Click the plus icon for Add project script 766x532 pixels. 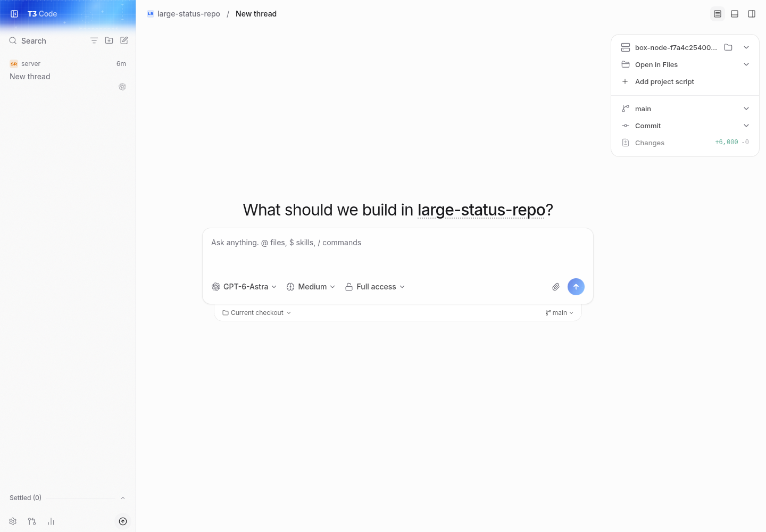pos(625,81)
